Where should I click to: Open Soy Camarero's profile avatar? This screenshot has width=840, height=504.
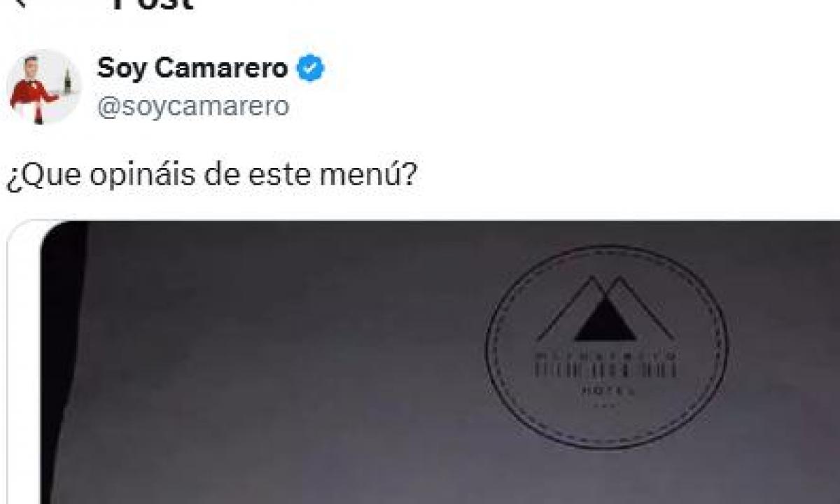[43, 87]
